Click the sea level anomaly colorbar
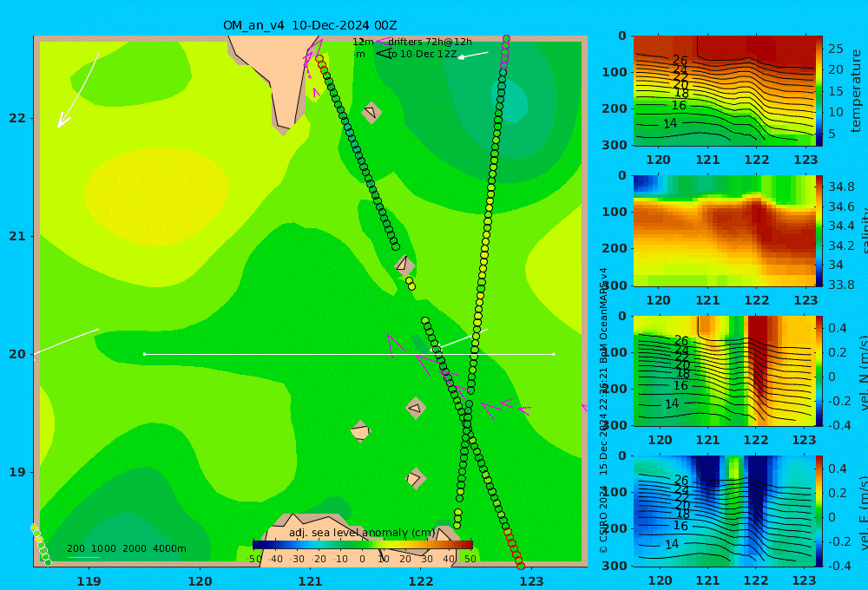The image size is (868, 590). click(x=362, y=545)
